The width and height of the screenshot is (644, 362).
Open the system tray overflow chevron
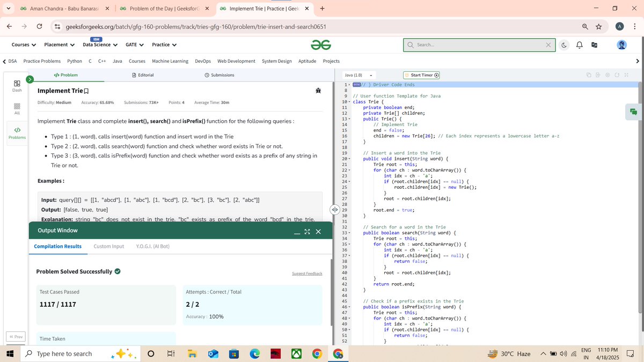pos(543,353)
